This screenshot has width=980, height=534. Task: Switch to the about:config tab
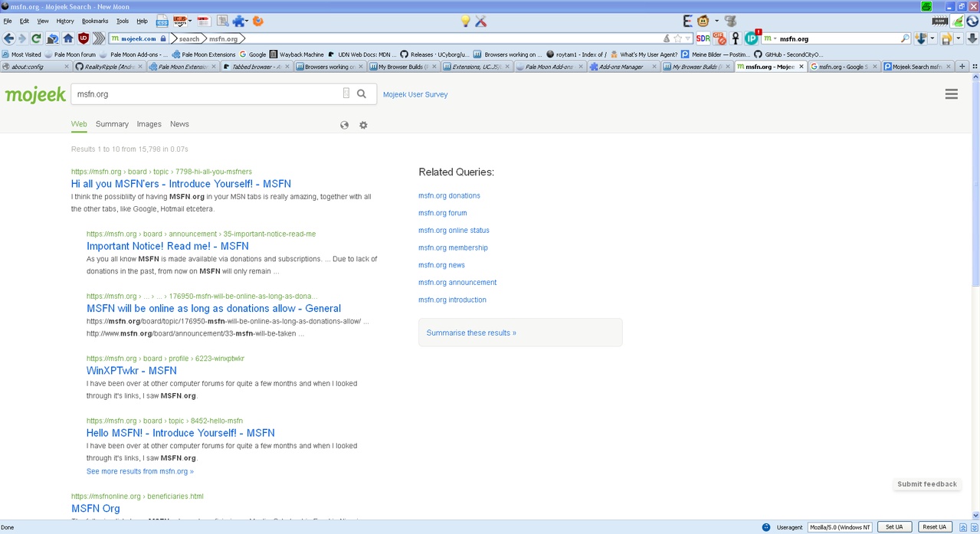tap(35, 67)
